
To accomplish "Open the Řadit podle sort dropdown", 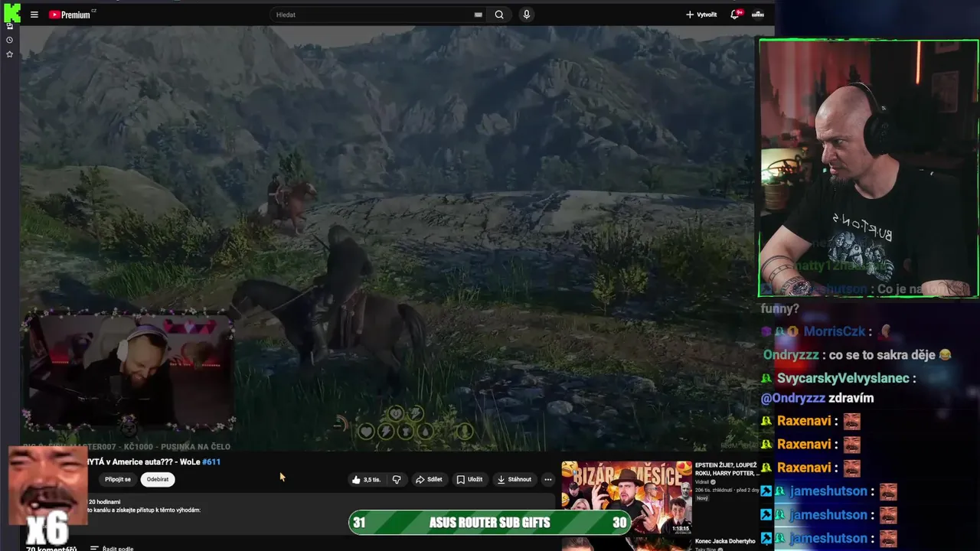I will coord(112,548).
